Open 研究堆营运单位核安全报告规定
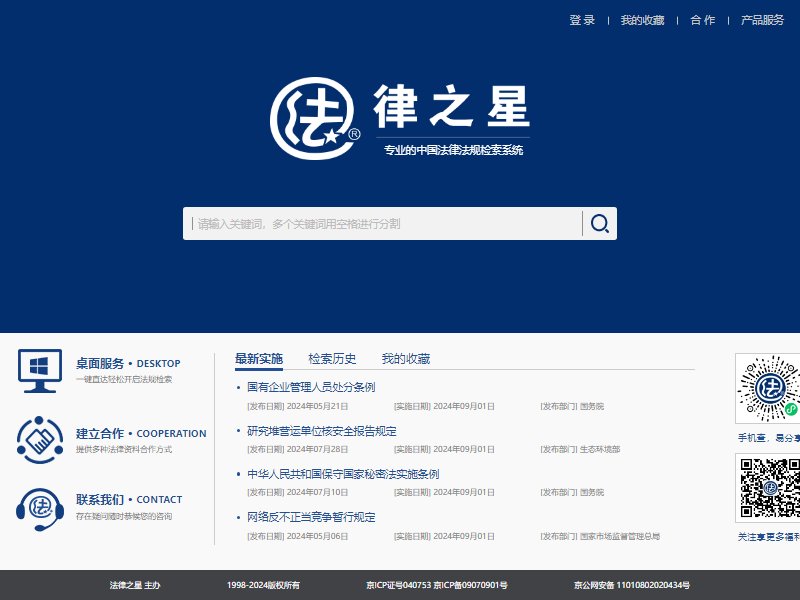800x600 pixels. [322, 431]
